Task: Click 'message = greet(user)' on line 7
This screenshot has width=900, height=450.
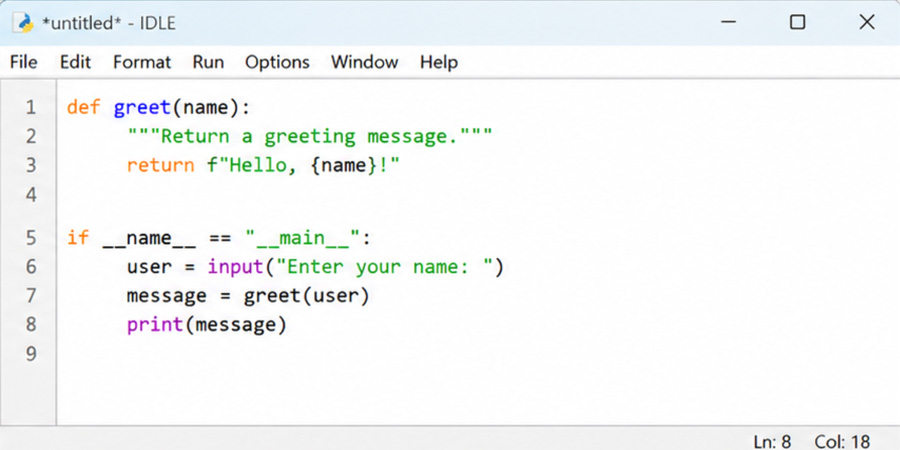Action: tap(248, 296)
